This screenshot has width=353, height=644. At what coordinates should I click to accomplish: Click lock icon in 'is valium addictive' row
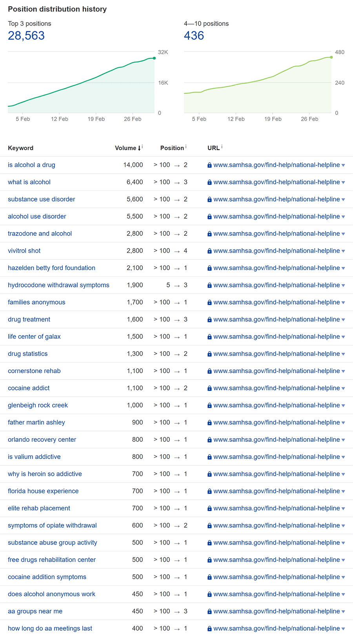tap(209, 457)
